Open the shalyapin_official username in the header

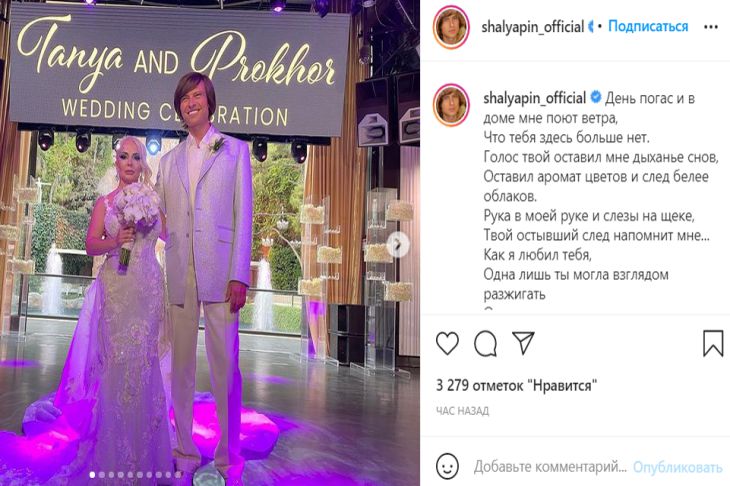pos(533,27)
